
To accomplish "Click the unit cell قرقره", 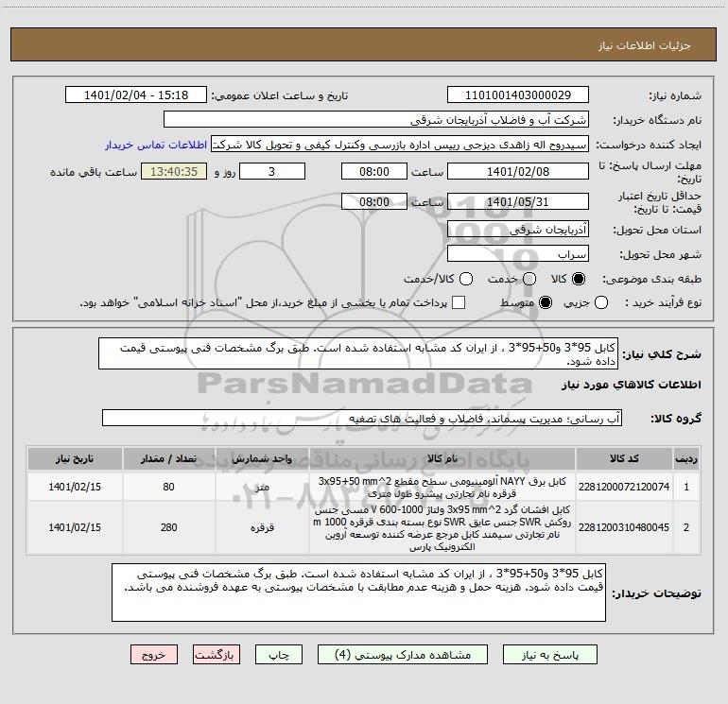I will point(262,527).
